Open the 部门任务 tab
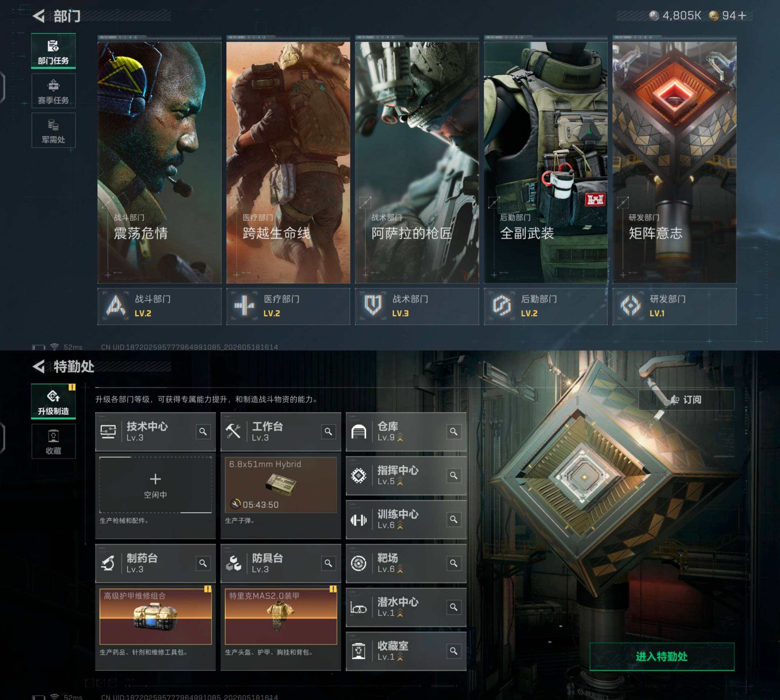780x700 pixels. click(x=54, y=51)
